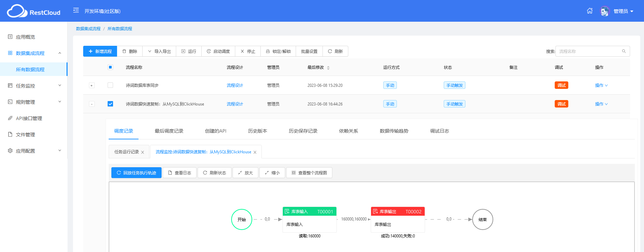Select the 结束 end node

click(483, 219)
